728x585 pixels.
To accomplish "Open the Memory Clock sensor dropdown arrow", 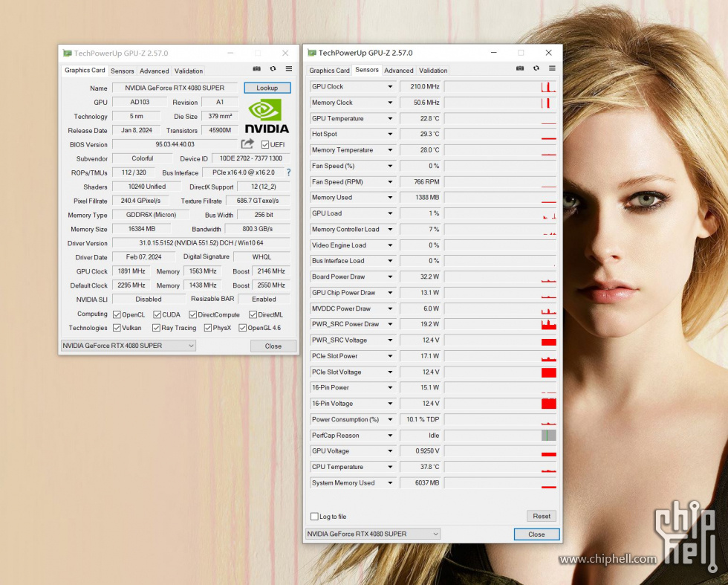I will 390,103.
